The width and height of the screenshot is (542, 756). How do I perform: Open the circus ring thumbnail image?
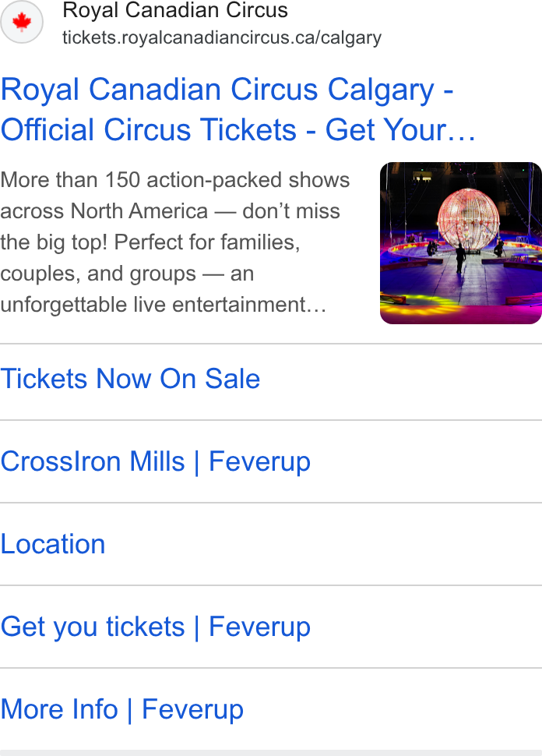click(460, 243)
